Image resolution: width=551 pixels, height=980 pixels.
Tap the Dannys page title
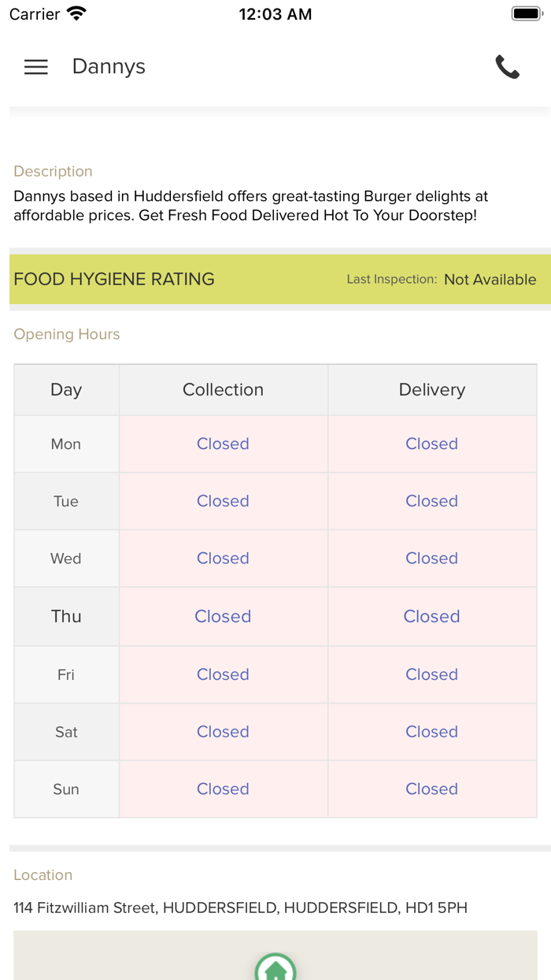[x=109, y=67]
